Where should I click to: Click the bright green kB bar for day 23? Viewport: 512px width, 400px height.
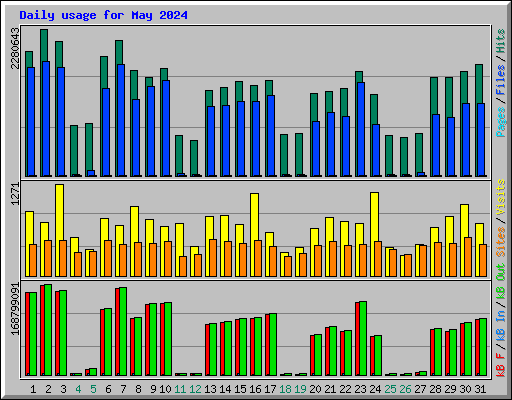coord(363,339)
